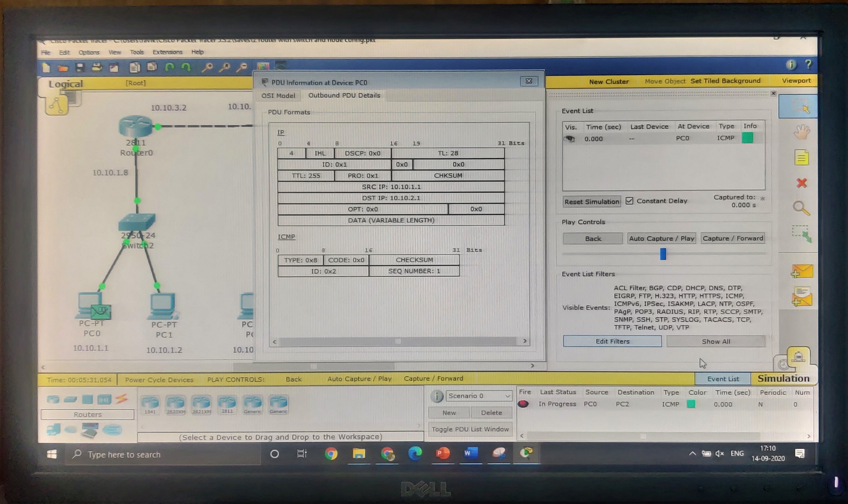Click the play speed slider handle

(663, 254)
